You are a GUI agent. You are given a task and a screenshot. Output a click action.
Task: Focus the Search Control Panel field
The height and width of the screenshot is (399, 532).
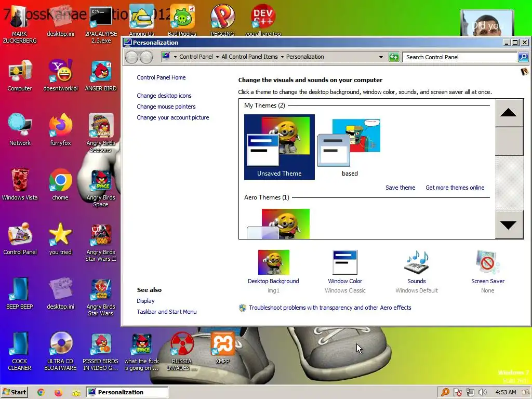click(460, 57)
